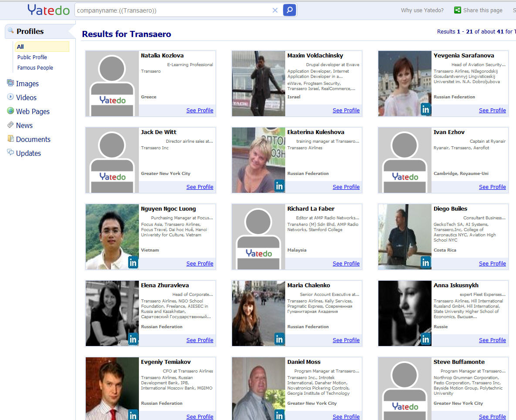
Task: Click the Share this page icon
Action: 457,10
